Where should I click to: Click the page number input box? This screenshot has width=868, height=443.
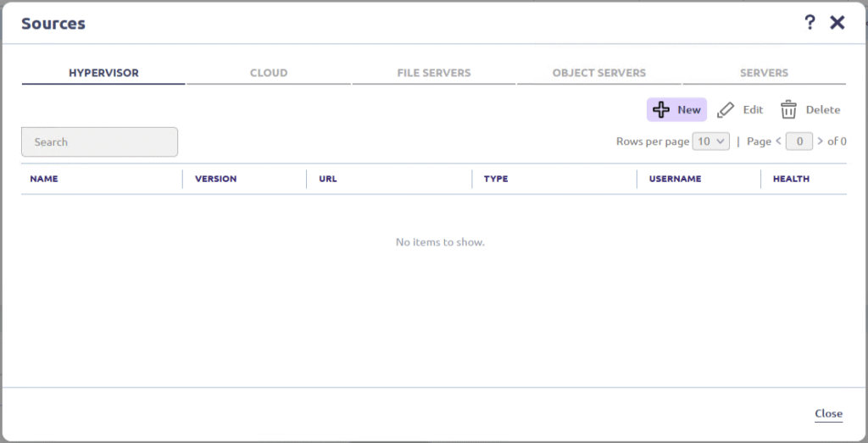click(x=799, y=141)
